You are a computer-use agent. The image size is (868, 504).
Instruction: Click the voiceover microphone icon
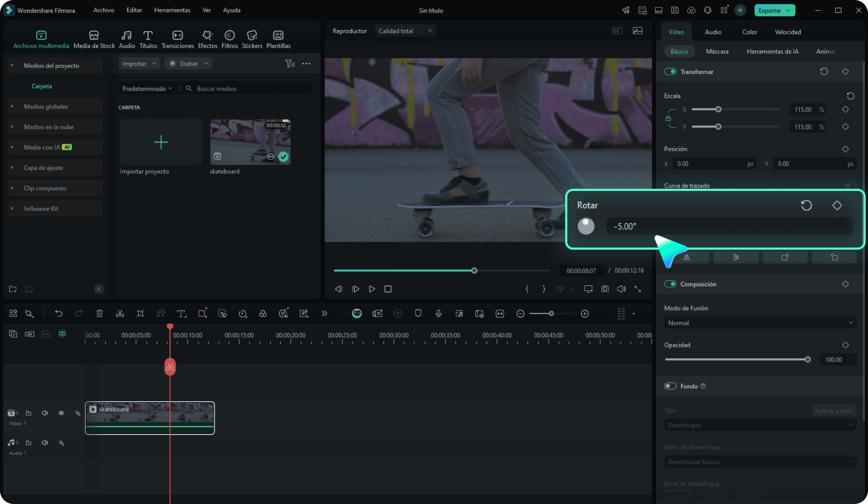click(x=439, y=314)
